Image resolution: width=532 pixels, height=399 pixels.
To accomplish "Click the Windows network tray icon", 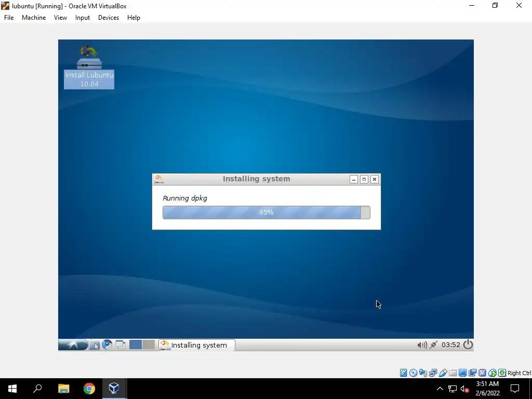I will tap(453, 389).
